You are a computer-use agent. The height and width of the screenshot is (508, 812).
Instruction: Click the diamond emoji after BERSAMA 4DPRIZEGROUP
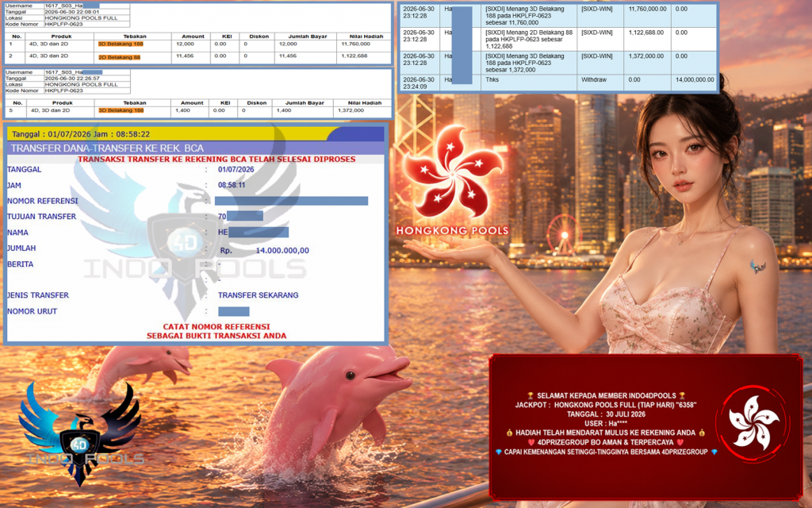coord(714,452)
